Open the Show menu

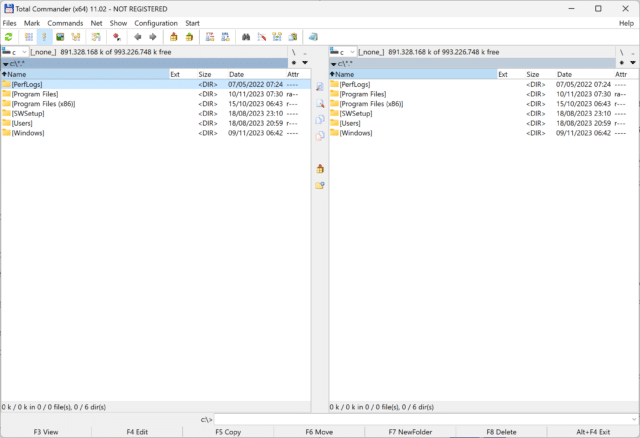coord(118,23)
